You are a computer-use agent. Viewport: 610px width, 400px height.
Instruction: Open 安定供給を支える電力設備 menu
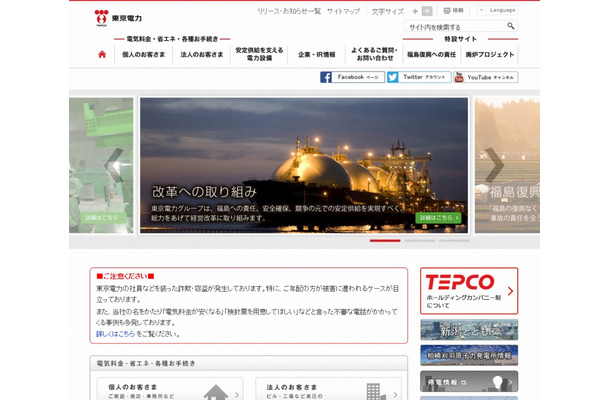coord(259,54)
